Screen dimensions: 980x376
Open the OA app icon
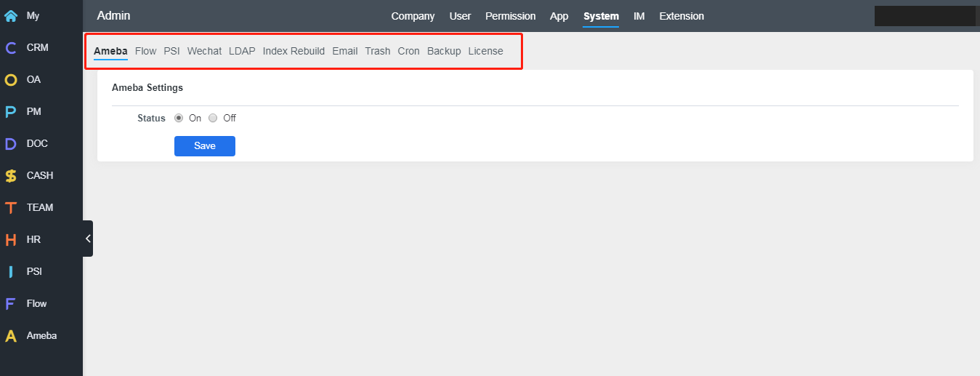pyautogui.click(x=11, y=80)
